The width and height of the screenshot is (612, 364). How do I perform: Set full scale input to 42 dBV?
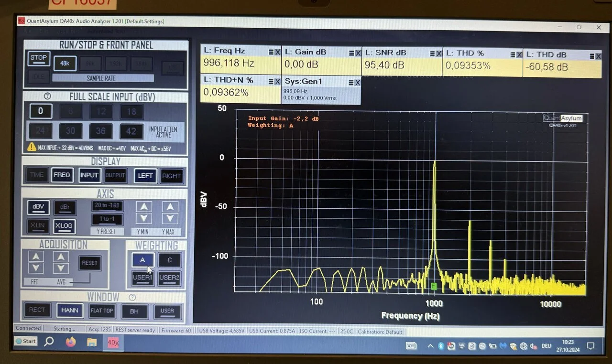[x=131, y=131]
